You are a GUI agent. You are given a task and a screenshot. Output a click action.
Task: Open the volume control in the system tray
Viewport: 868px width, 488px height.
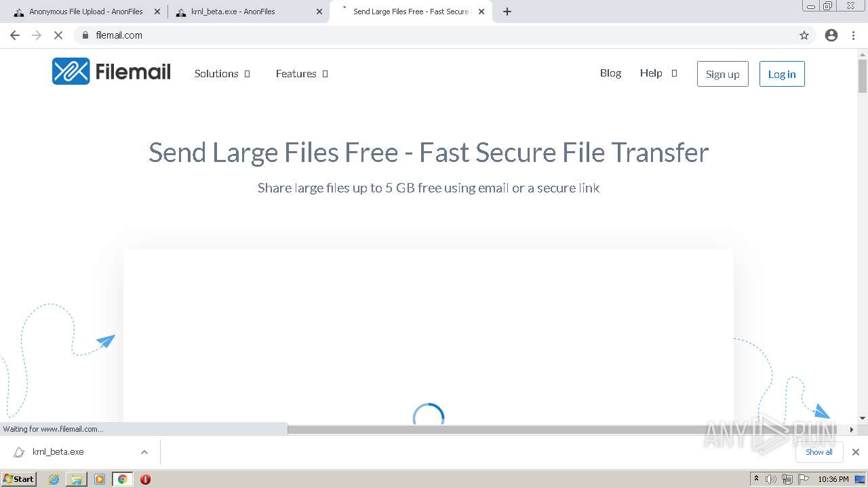[x=771, y=479]
